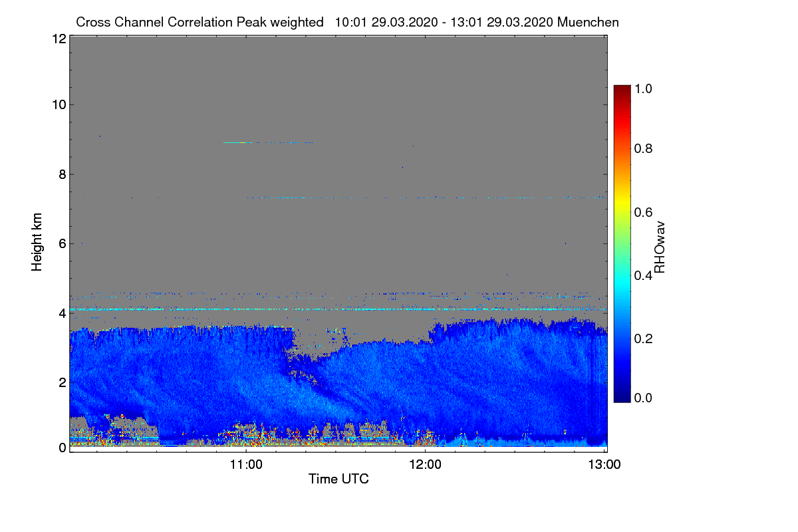Click the height tick label 8
The width and height of the screenshot is (798, 532).
[x=62, y=174]
